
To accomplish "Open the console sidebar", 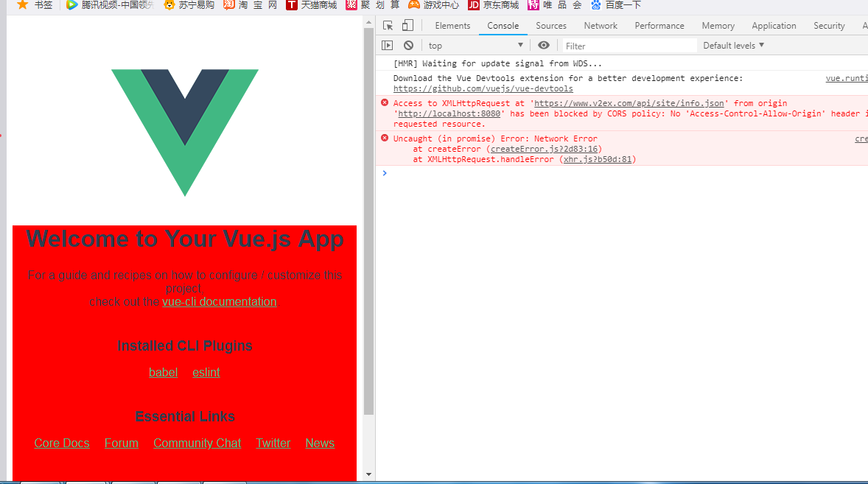I will pyautogui.click(x=387, y=45).
